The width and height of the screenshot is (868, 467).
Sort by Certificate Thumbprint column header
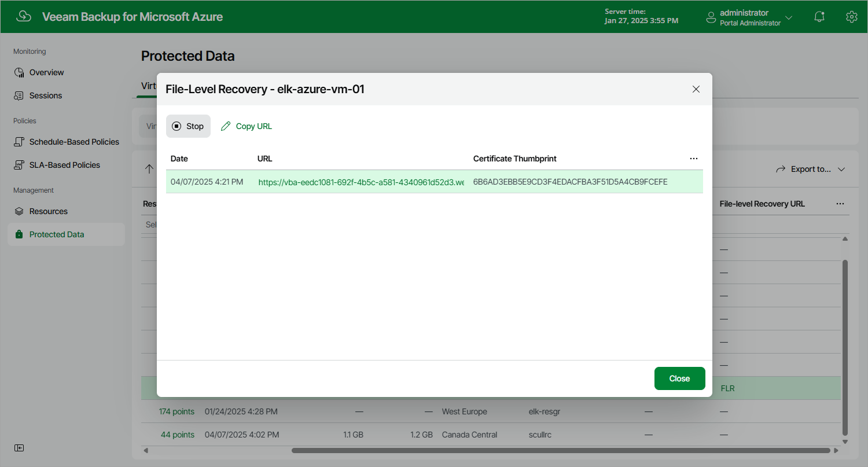tap(515, 159)
